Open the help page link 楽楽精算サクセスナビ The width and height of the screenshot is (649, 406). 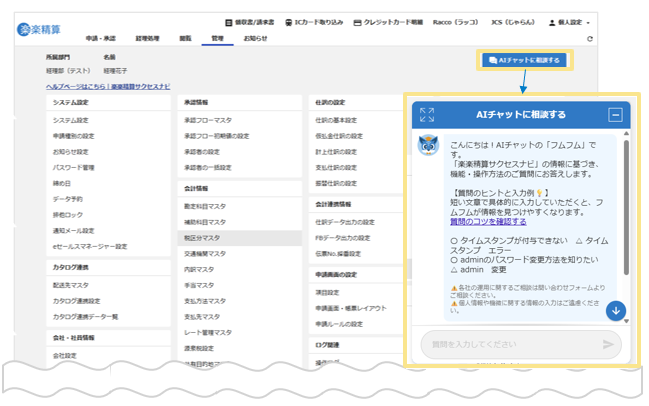pyautogui.click(x=108, y=86)
